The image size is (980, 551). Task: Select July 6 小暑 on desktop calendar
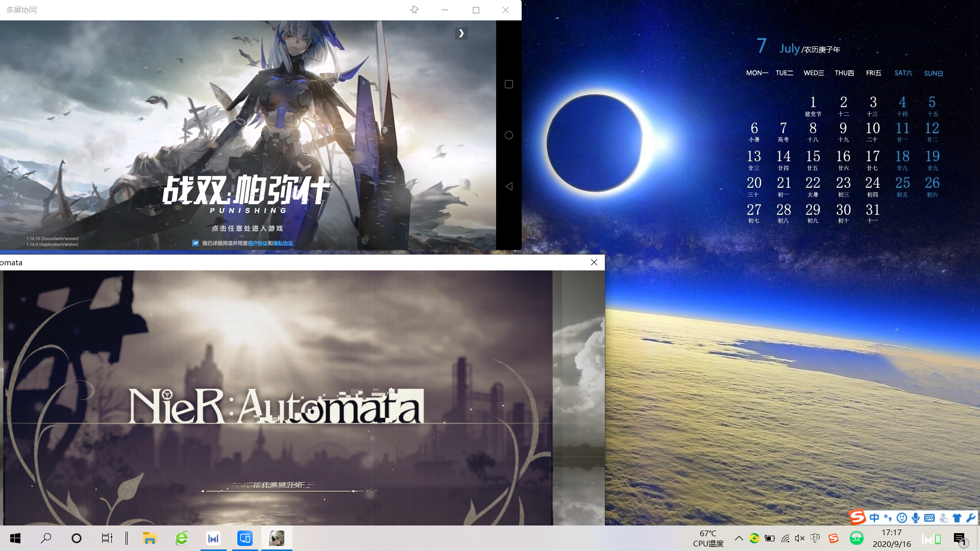754,131
